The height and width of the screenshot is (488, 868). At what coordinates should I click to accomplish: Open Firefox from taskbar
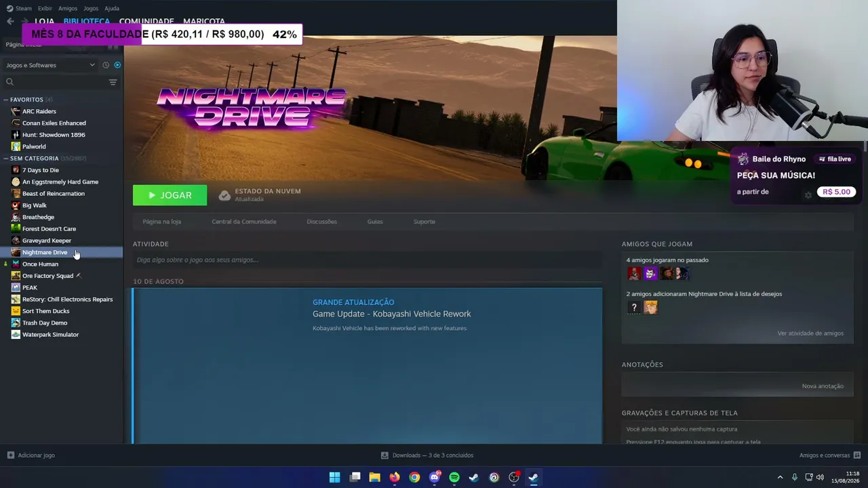(x=395, y=477)
